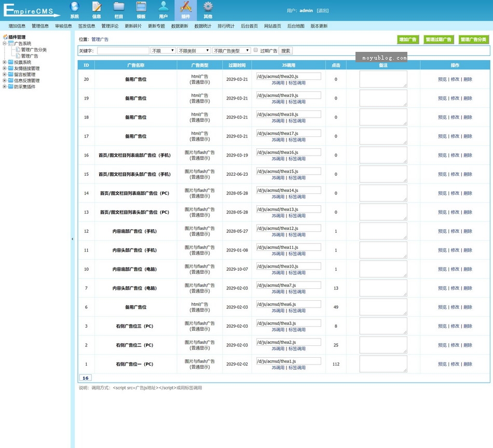Click 预览 for ad ID 20
The width and height of the screenshot is (493, 448).
click(x=442, y=79)
